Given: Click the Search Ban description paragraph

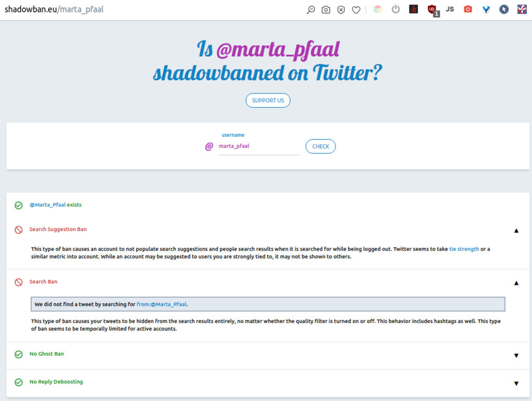Looking at the screenshot, I should (266, 325).
